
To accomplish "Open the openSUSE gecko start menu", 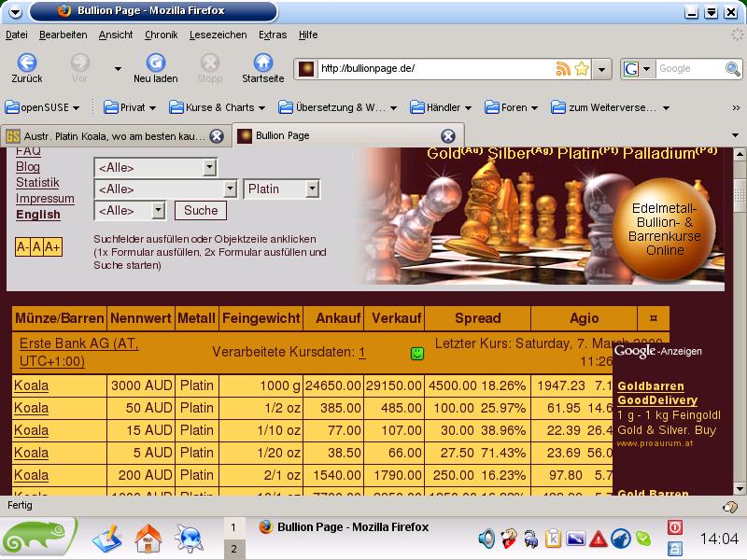I will (38, 538).
